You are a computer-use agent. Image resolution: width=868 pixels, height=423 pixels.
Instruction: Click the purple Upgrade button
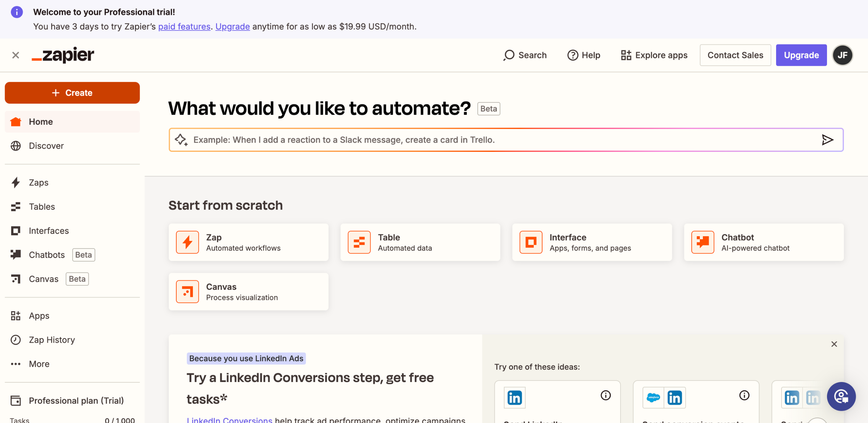point(801,55)
